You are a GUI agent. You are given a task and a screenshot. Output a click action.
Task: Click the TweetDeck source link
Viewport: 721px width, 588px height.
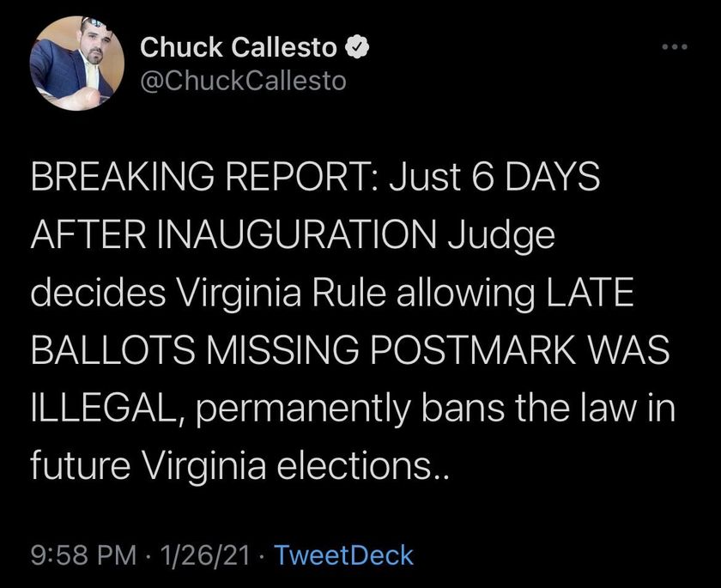click(343, 555)
